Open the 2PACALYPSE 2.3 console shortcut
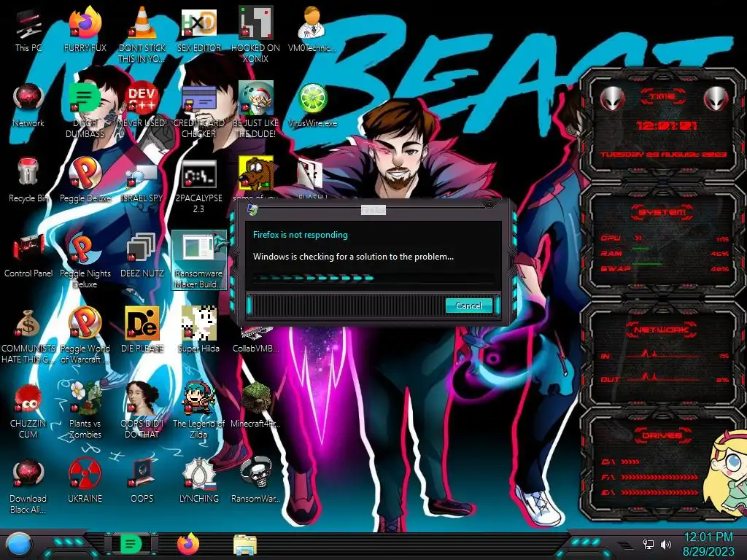The height and width of the screenshot is (560, 747). point(198,187)
